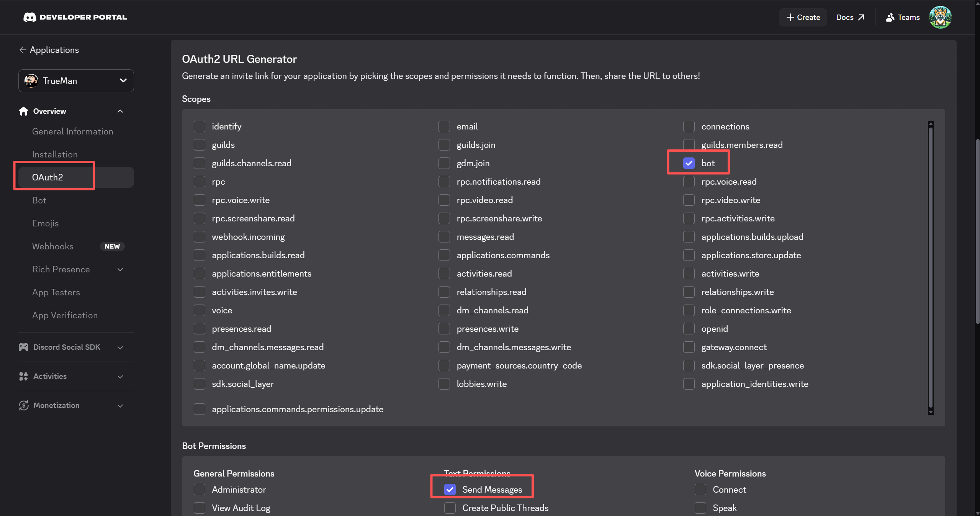Uncheck the bot scope checkbox
980x516 pixels.
point(689,163)
